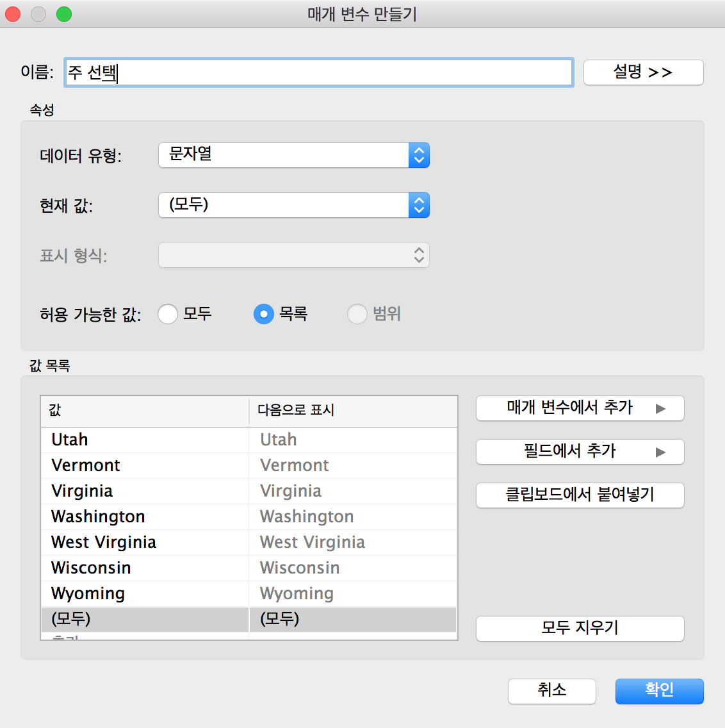Select (모두) in the 값 column
This screenshot has height=728, width=725.
pos(145,619)
